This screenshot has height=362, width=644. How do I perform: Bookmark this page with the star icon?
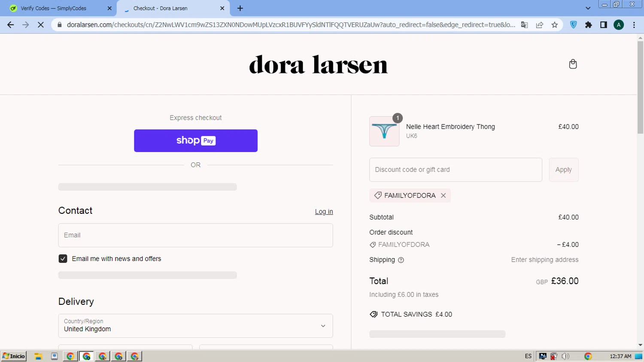click(x=555, y=25)
